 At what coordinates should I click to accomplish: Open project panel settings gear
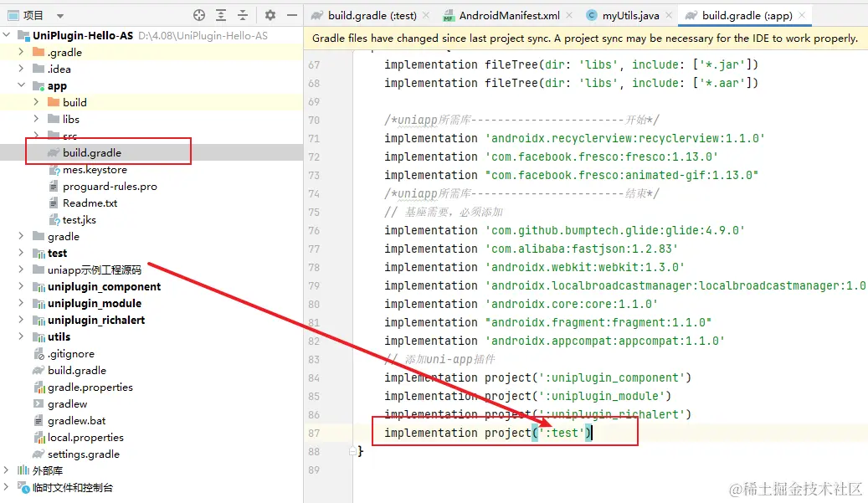coord(270,16)
